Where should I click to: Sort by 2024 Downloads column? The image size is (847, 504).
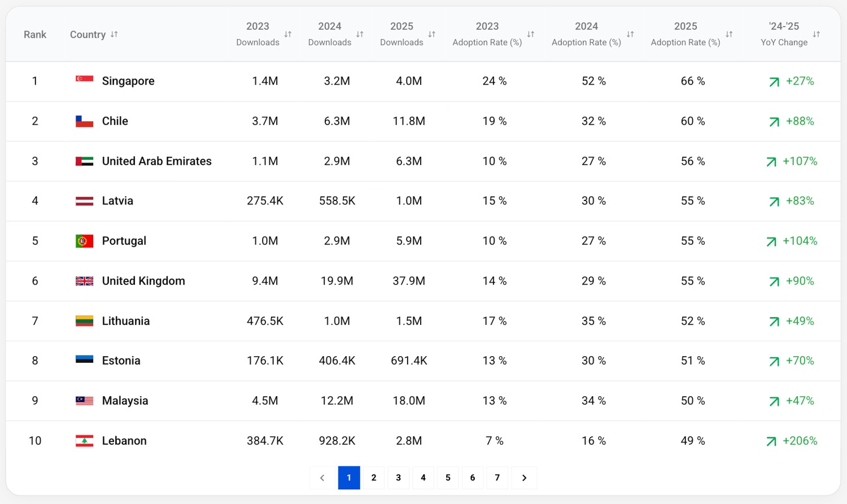coord(360,34)
